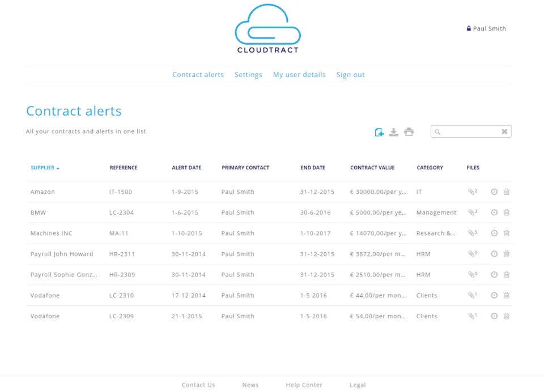Open alert clock for Vodafone LC-2310
The width and height of the screenshot is (544, 392).
point(494,295)
